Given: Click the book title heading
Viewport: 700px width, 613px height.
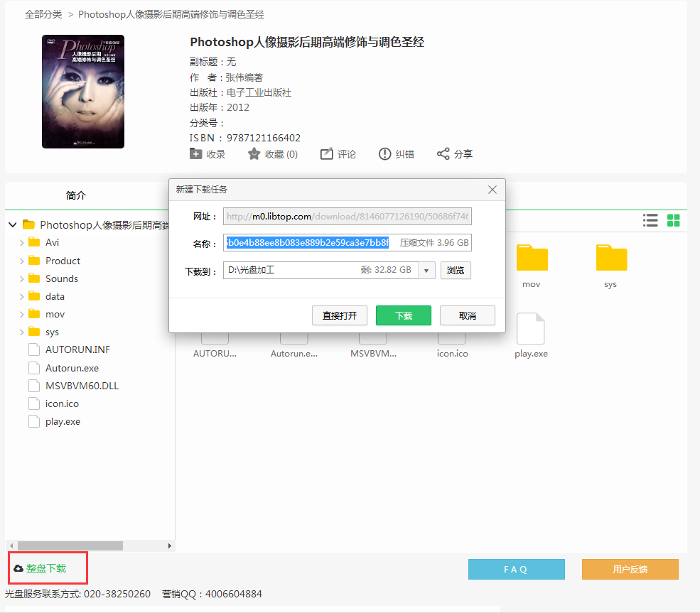Looking at the screenshot, I should click(307, 42).
